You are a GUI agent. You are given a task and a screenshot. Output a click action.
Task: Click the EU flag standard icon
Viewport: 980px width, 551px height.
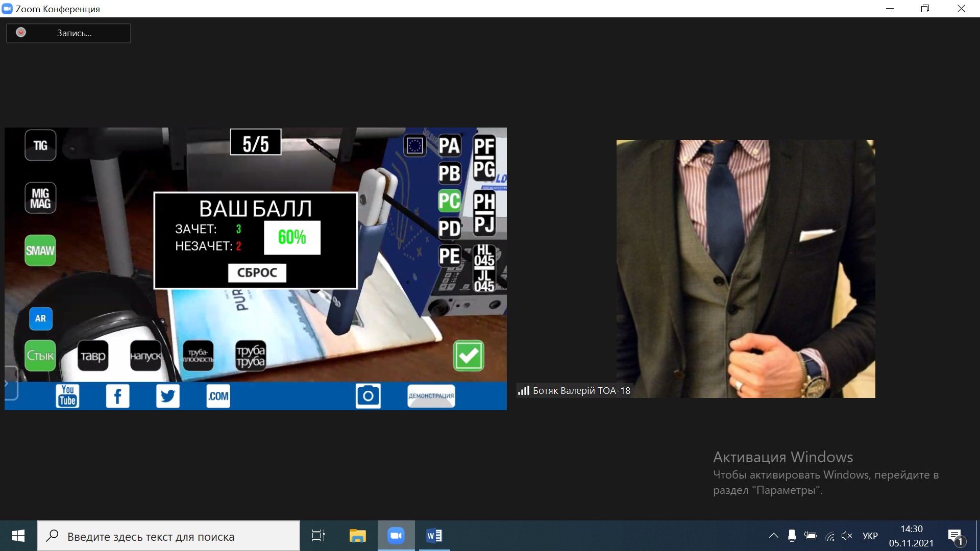click(415, 146)
